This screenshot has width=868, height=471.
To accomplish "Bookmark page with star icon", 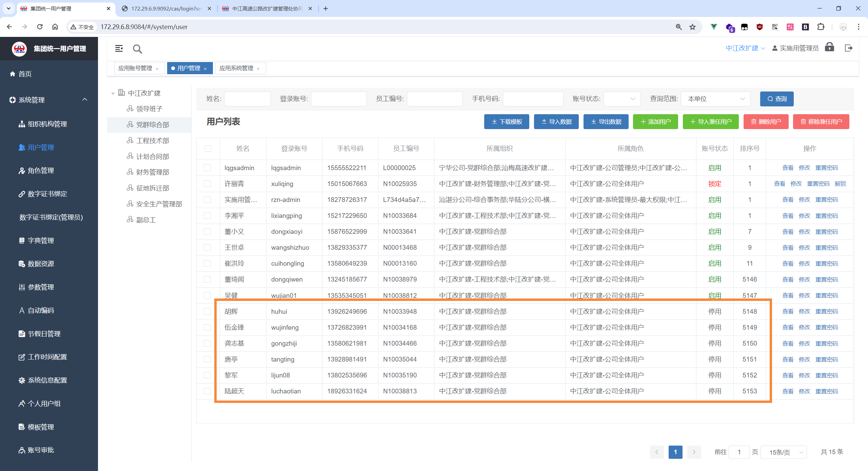I will pyautogui.click(x=692, y=27).
